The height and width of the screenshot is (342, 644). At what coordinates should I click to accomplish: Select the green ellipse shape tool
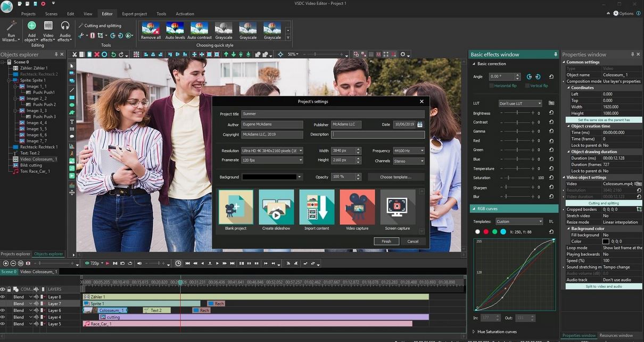coord(72,105)
